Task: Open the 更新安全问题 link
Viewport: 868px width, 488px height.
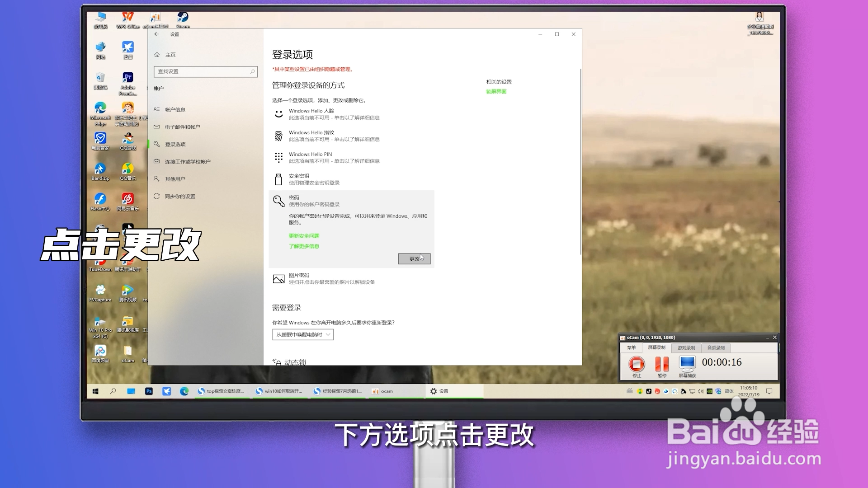Action: [304, 235]
